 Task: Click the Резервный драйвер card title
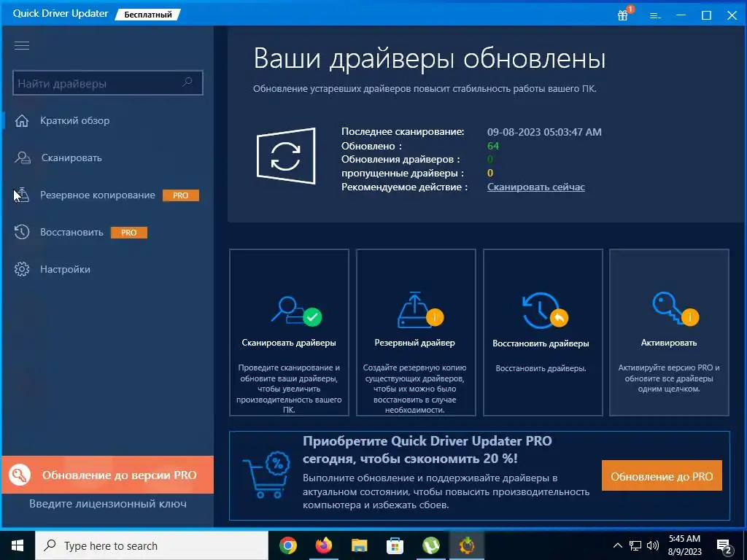click(414, 343)
